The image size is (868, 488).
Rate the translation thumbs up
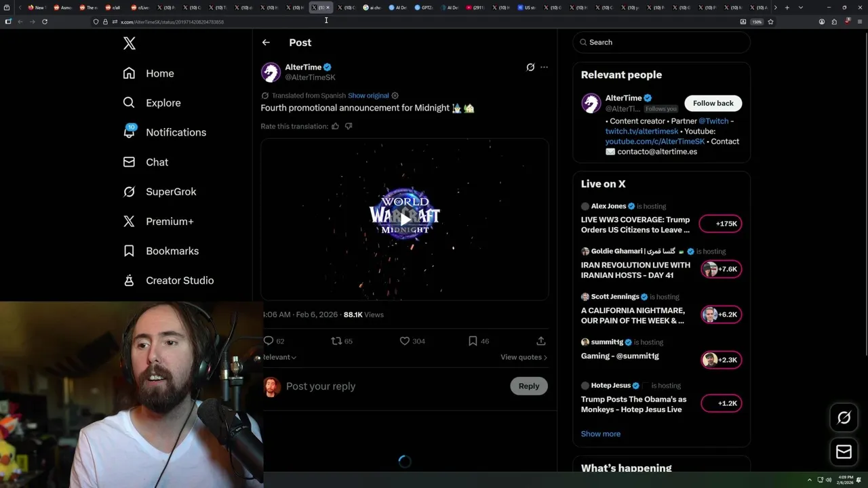(x=335, y=126)
